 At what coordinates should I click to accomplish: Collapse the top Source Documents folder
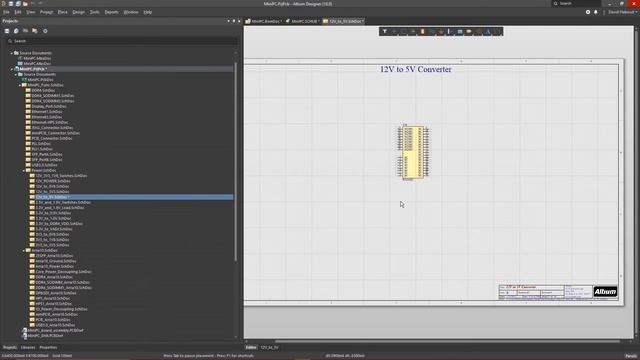[11, 53]
